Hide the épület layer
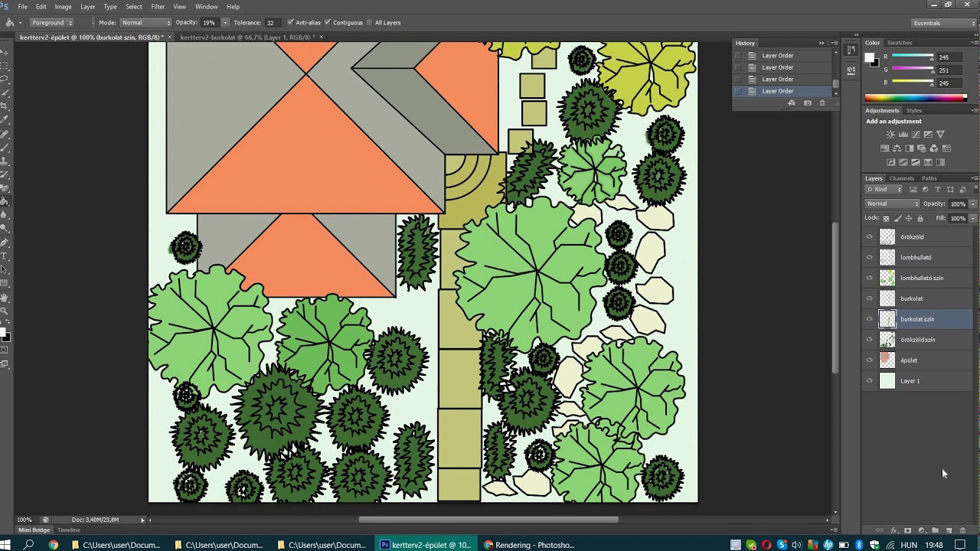 point(869,360)
